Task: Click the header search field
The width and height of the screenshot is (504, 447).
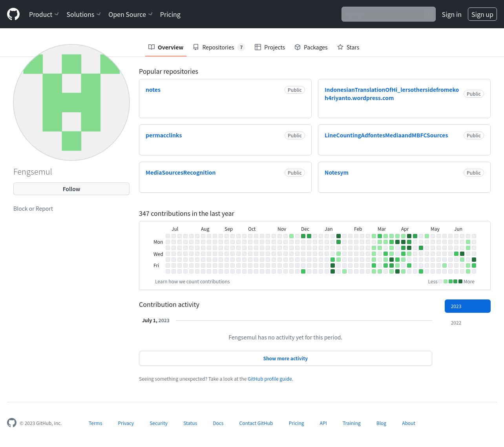Action: point(389,14)
